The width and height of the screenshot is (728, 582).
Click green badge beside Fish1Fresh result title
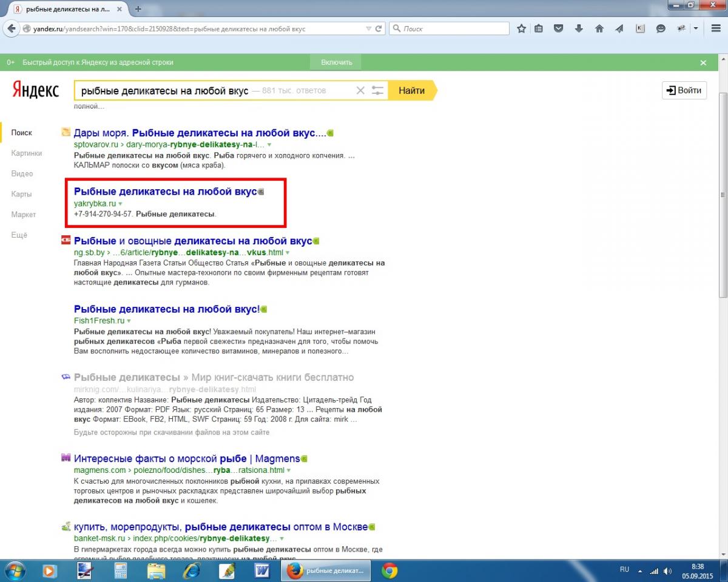[x=263, y=309]
